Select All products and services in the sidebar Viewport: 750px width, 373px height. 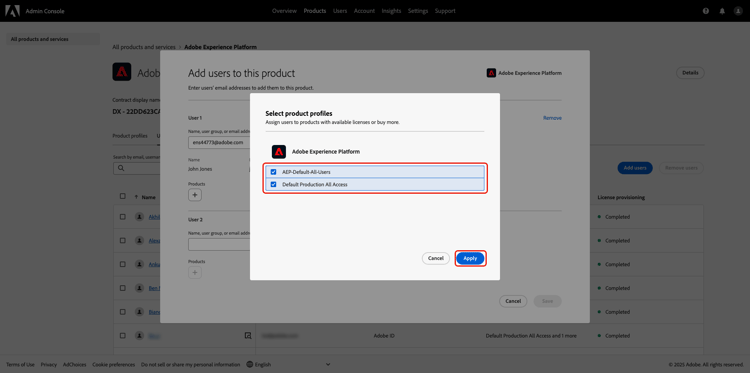(53, 39)
